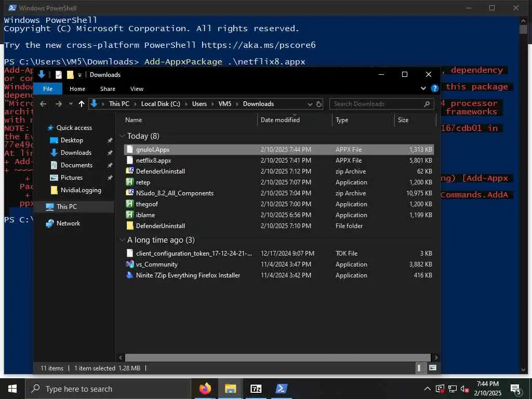Open the Share ribbon tab
Screen dimensions: 532x399
point(108,89)
